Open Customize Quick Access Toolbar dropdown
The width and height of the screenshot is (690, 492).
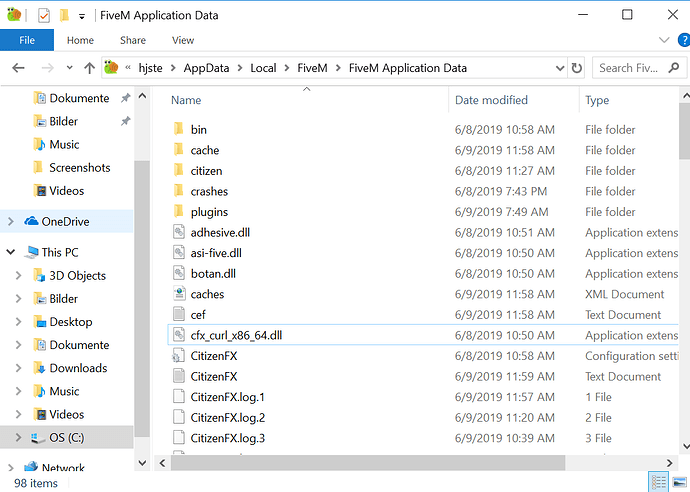[82, 16]
